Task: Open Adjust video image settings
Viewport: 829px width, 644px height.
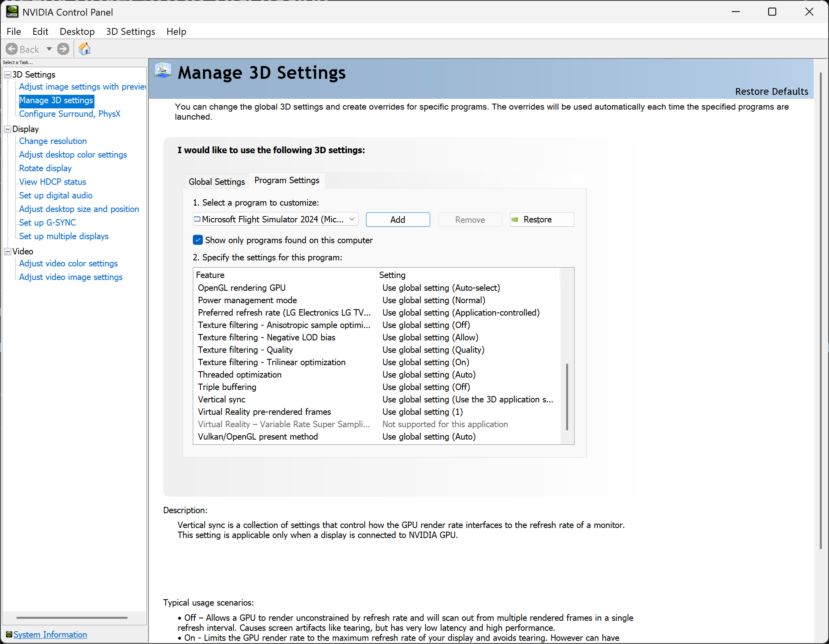Action: point(71,277)
